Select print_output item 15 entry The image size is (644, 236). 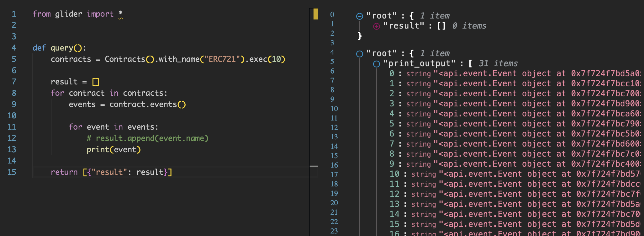(515, 224)
